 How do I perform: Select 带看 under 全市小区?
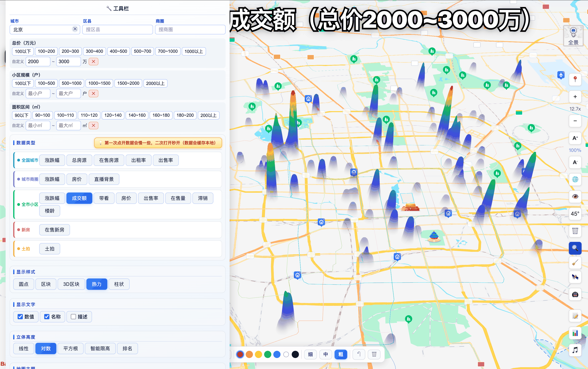pos(104,198)
